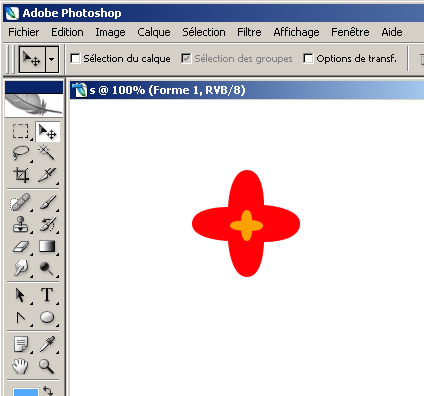Choose the Gradient tool
The height and width of the screenshot is (396, 424).
click(x=46, y=247)
